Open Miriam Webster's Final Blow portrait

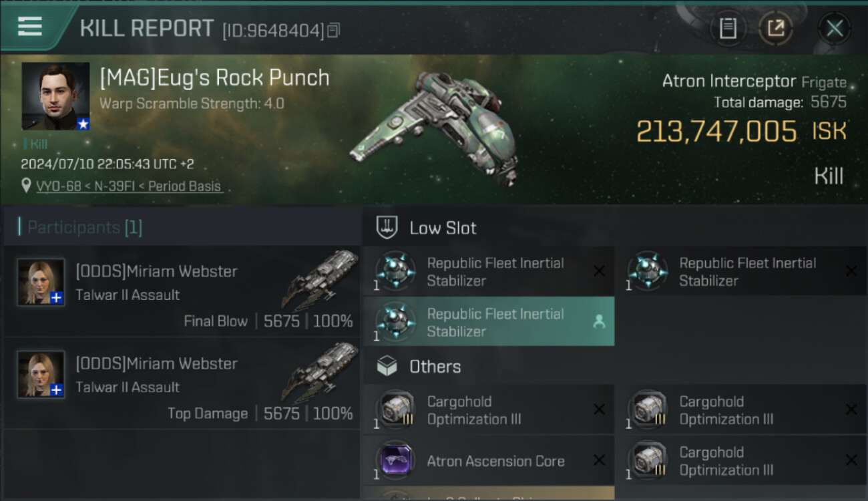pyautogui.click(x=41, y=282)
